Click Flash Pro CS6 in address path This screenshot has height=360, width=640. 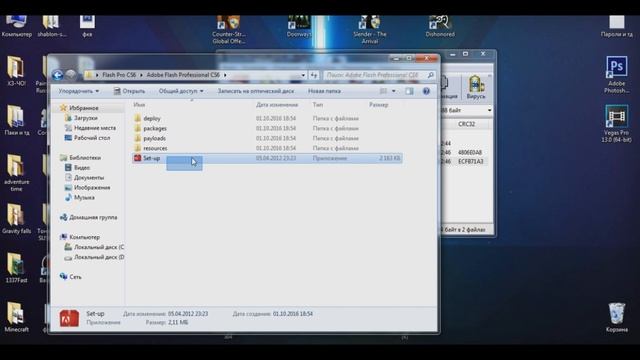pyautogui.click(x=119, y=75)
